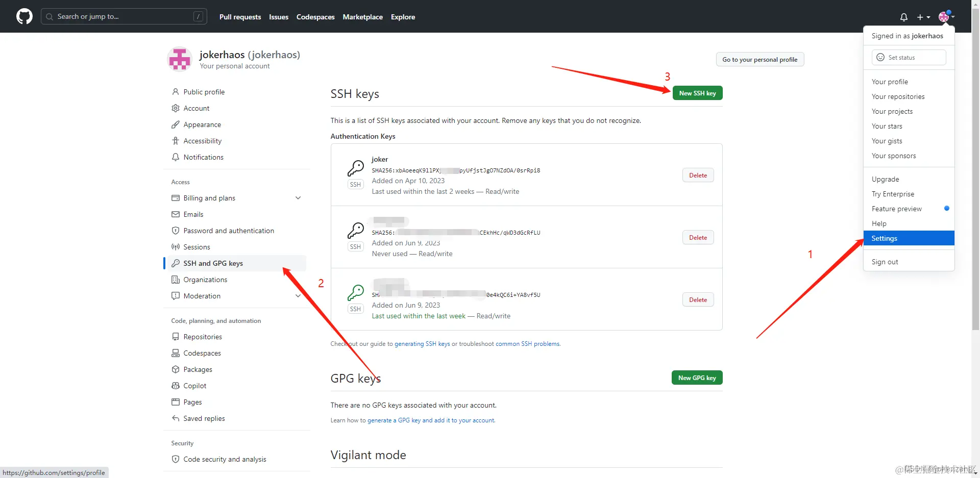Click the Notifications bell icon in sidebar
Image resolution: width=980 pixels, height=478 pixels.
176,157
